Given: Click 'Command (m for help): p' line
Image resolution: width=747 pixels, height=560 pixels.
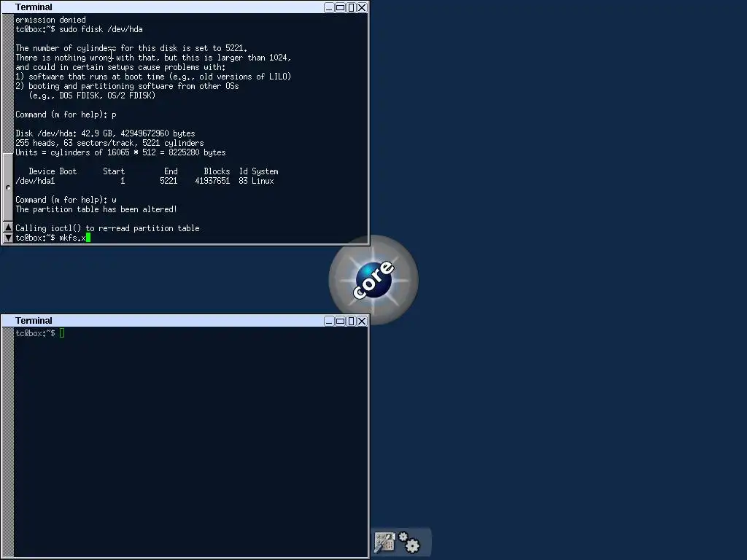Looking at the screenshot, I should click(x=66, y=114).
